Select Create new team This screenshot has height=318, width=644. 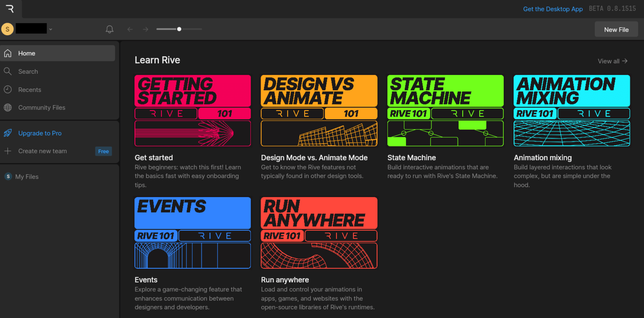[x=43, y=151]
